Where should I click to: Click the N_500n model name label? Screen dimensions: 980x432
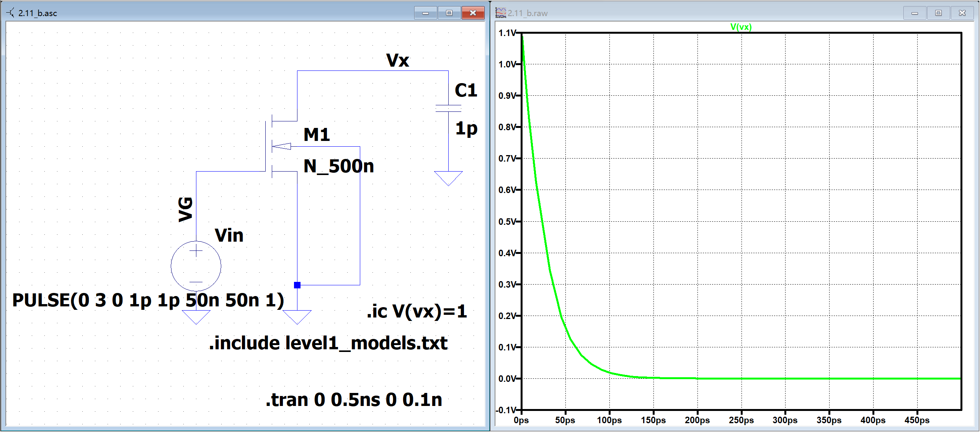coord(338,166)
